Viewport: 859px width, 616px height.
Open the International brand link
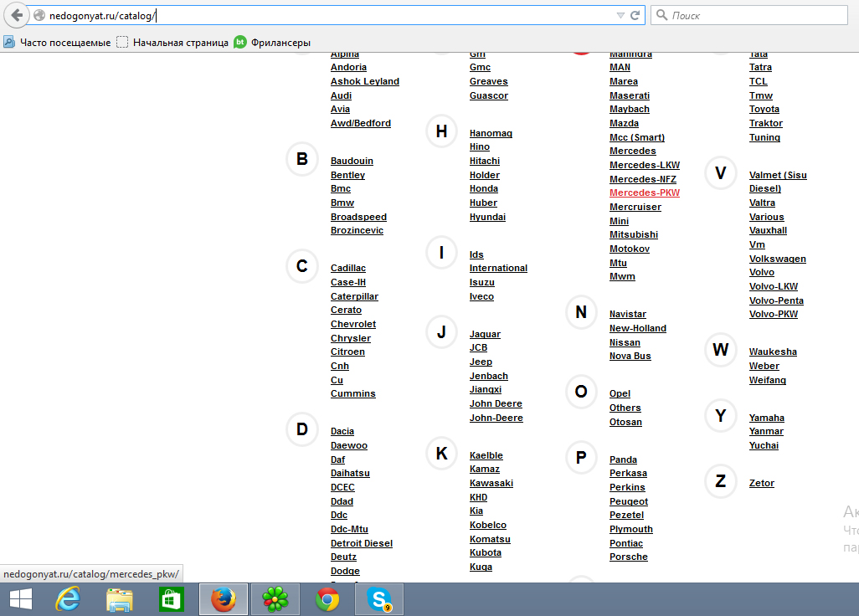pos(498,268)
